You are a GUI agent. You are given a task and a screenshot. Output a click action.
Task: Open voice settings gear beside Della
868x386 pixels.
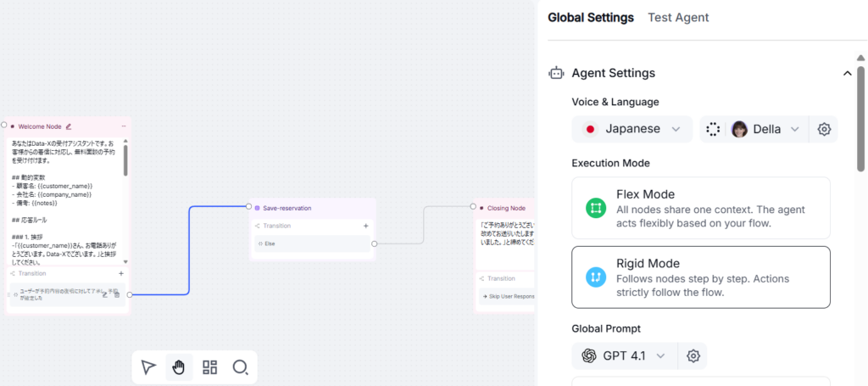pyautogui.click(x=823, y=129)
